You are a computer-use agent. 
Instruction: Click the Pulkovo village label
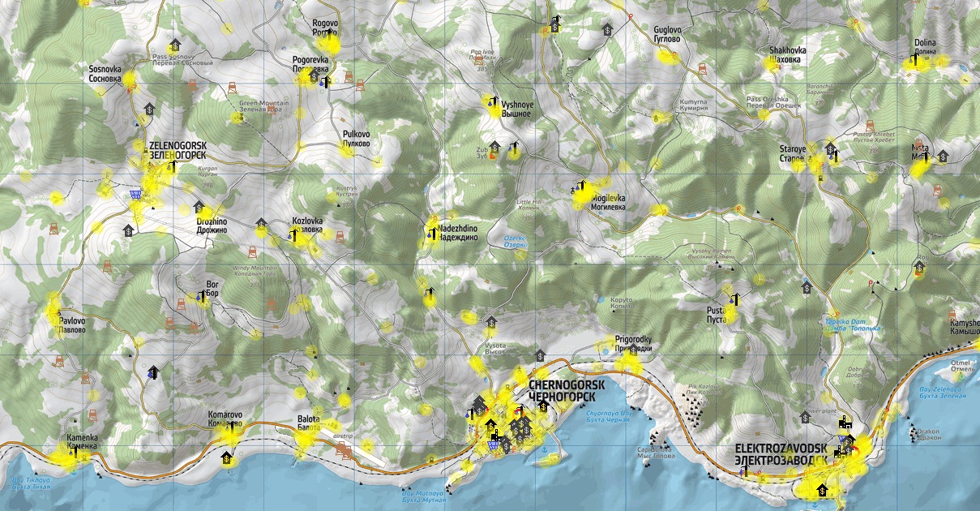[x=356, y=139]
